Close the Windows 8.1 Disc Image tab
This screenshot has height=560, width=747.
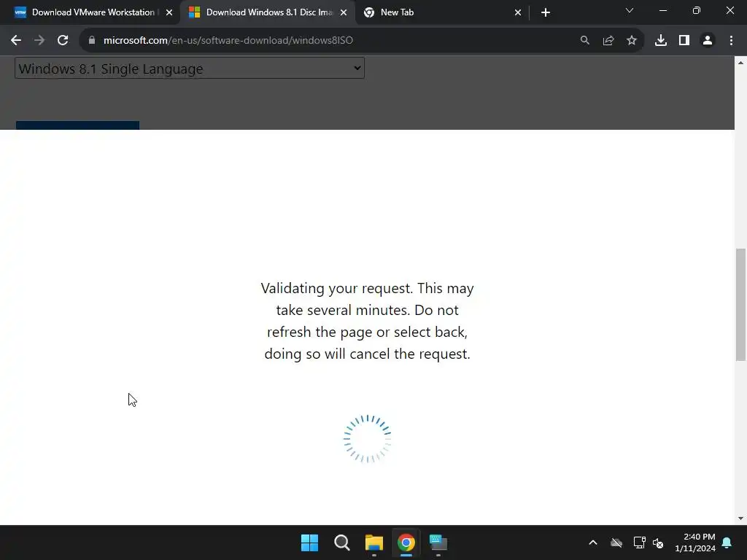(344, 12)
